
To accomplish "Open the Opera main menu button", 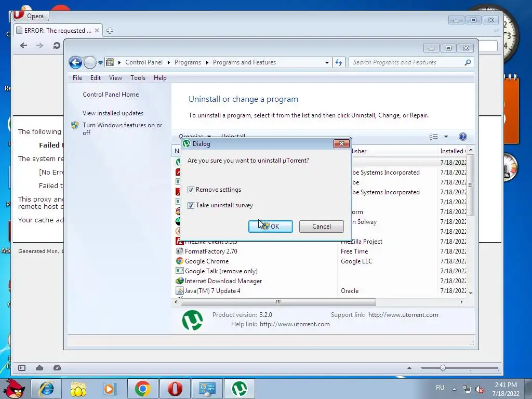I will [x=31, y=16].
